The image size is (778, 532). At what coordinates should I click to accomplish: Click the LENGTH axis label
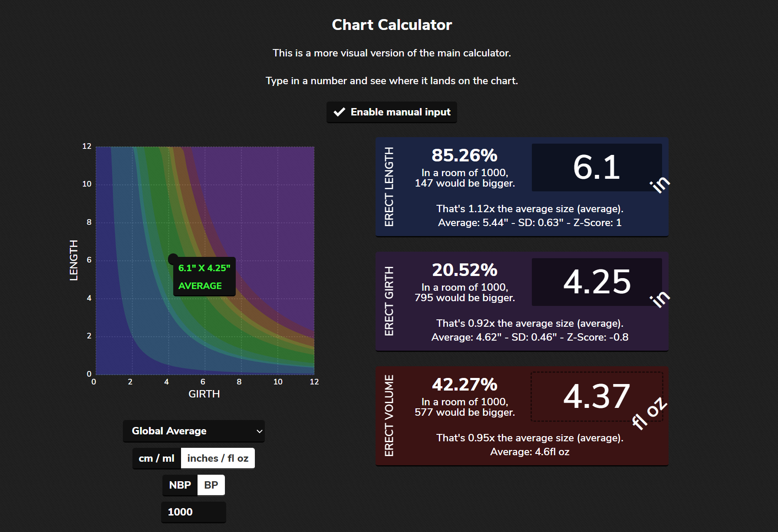(x=74, y=260)
